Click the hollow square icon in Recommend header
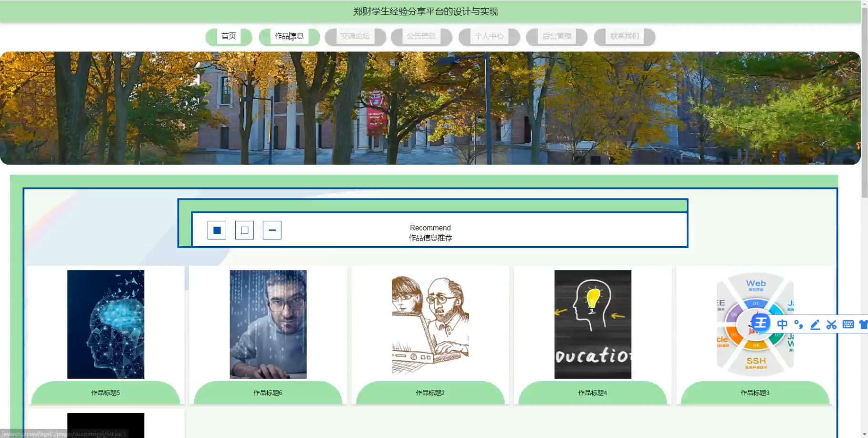868x438 pixels. point(244,230)
